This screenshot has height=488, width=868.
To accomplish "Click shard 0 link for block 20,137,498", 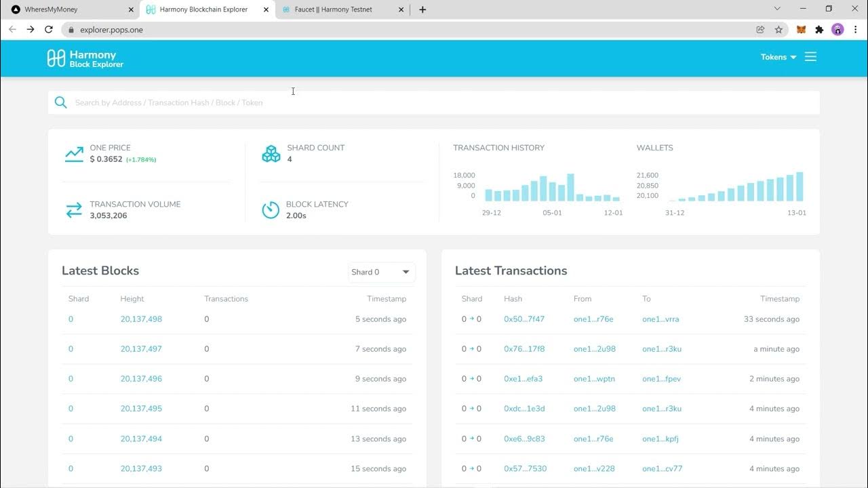I will pyautogui.click(x=71, y=319).
